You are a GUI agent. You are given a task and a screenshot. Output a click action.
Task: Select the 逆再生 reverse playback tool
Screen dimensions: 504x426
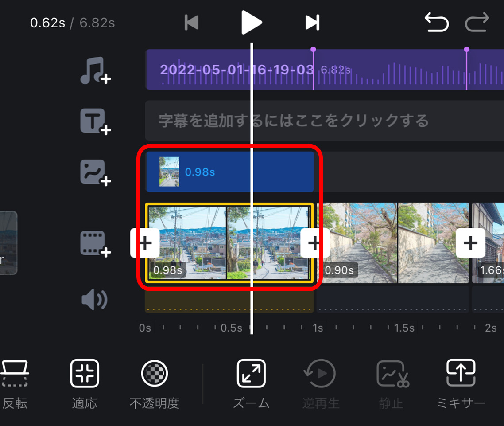[321, 384]
